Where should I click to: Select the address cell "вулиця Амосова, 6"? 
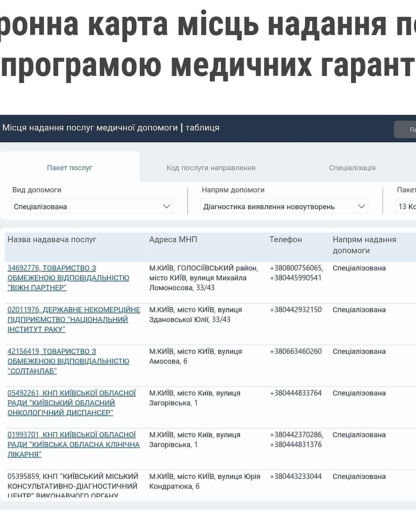pyautogui.click(x=195, y=356)
